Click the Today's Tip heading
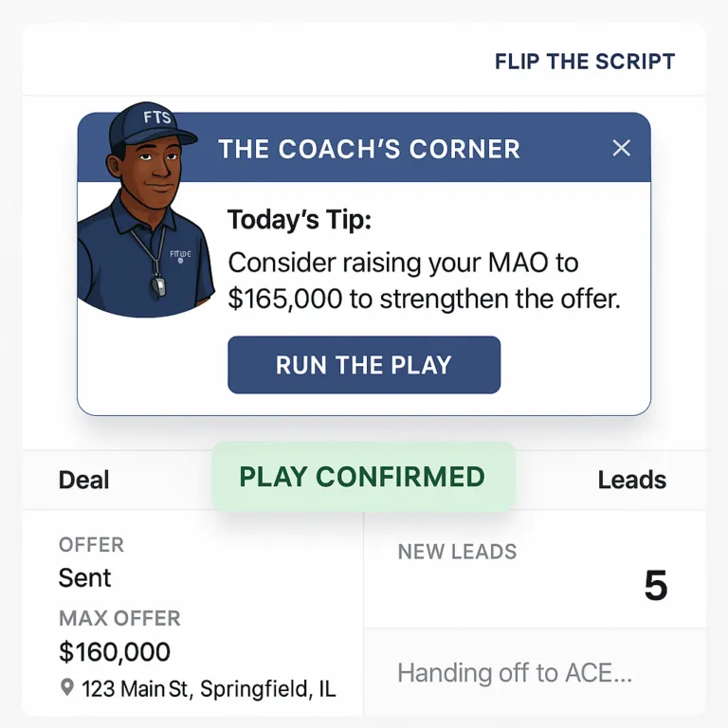 [x=300, y=221]
